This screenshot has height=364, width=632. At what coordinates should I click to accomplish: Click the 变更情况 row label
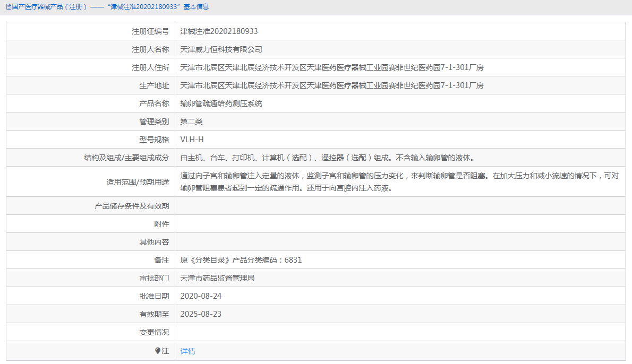click(x=154, y=332)
